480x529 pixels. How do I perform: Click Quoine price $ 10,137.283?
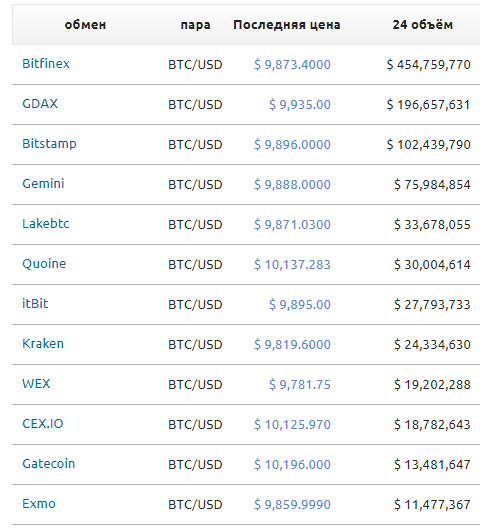tap(292, 264)
